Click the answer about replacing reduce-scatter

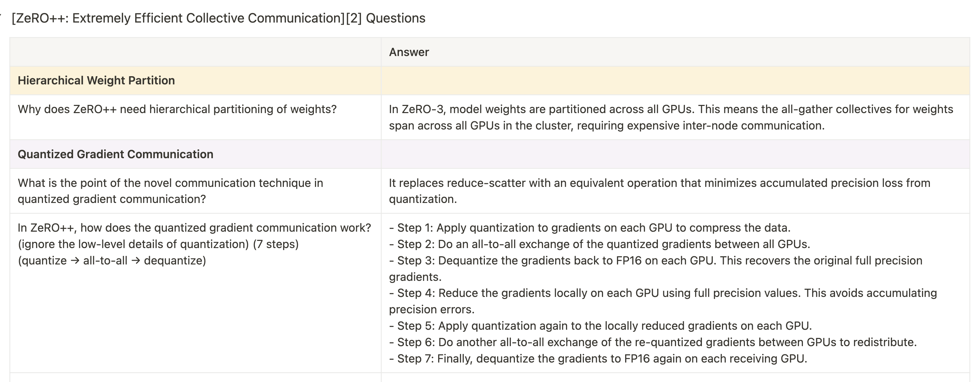pos(660,191)
